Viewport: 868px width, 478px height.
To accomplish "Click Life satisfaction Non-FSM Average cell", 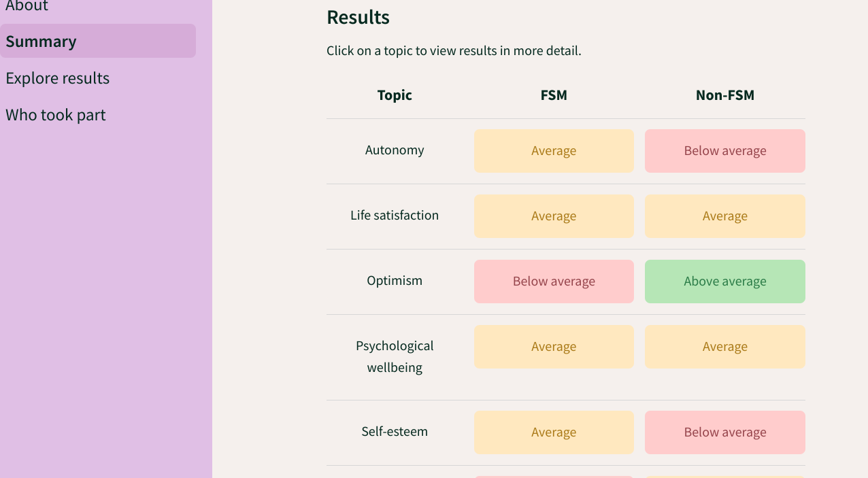I will [x=725, y=216].
